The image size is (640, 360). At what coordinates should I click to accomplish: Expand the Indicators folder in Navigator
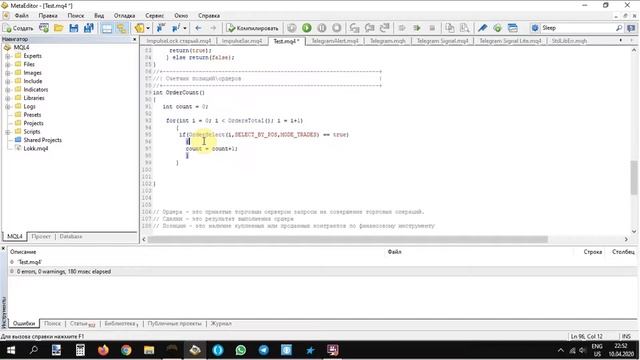[x=7, y=89]
